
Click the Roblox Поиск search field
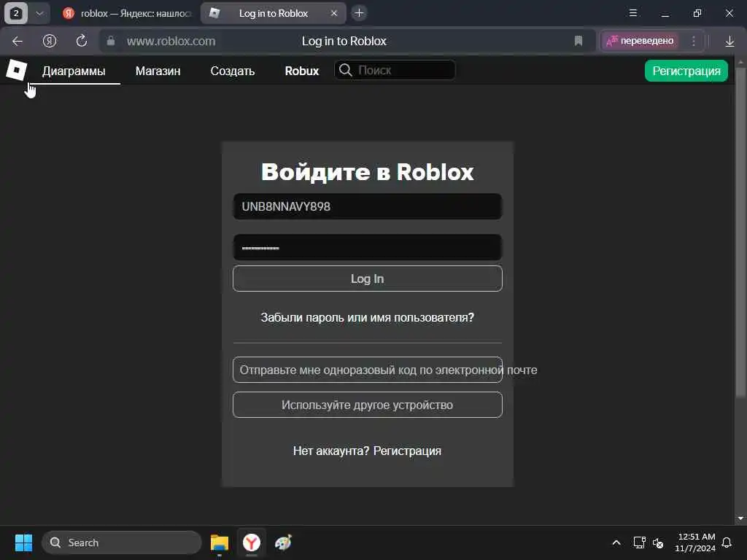pyautogui.click(x=395, y=71)
